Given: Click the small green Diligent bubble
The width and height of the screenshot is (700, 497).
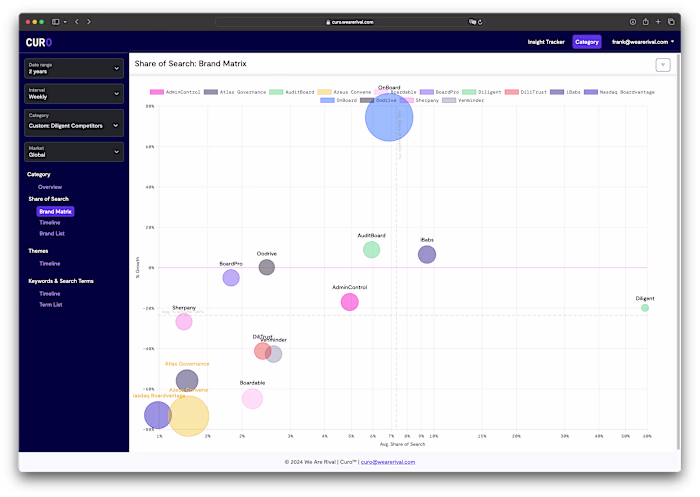Looking at the screenshot, I should point(645,308).
